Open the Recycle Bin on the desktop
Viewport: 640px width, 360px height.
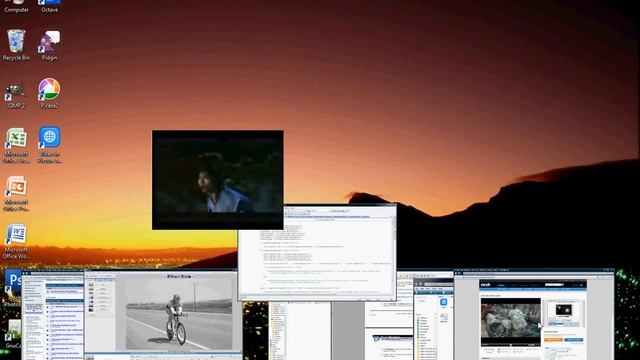(16, 45)
